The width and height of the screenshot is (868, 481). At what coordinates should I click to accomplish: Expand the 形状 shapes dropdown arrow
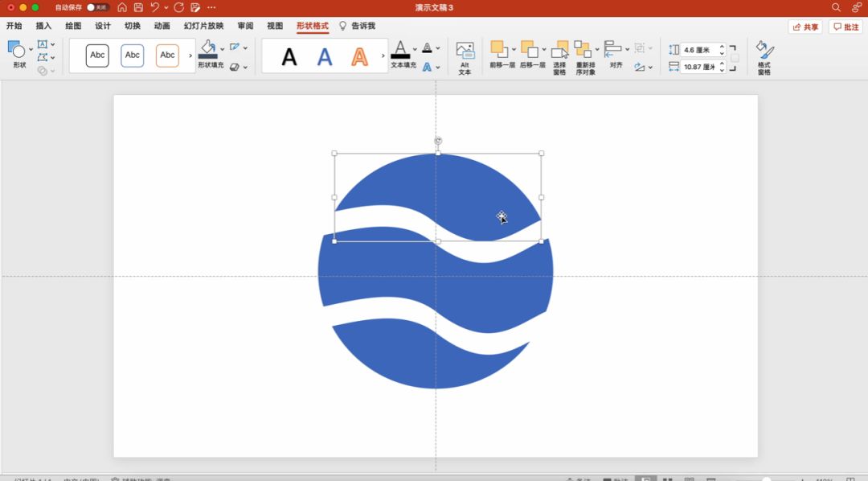tap(31, 49)
